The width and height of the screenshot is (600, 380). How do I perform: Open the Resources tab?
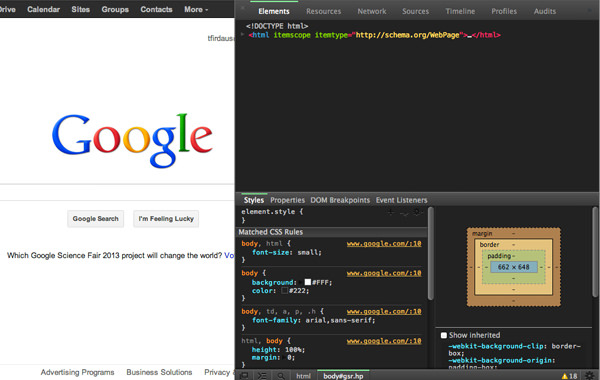click(x=323, y=11)
